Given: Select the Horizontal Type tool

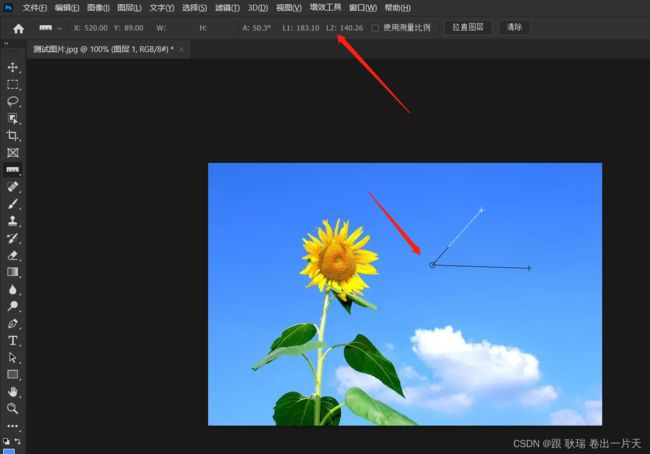Looking at the screenshot, I should coord(13,340).
